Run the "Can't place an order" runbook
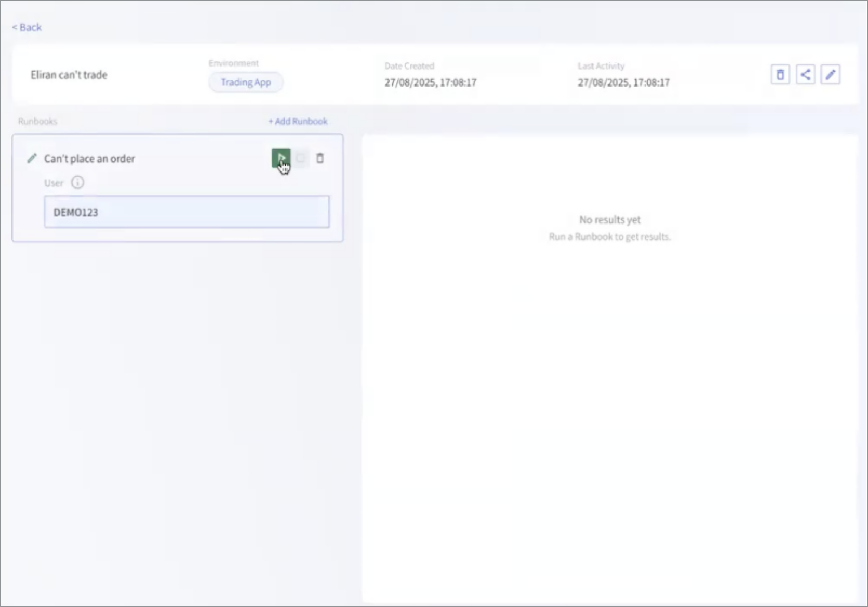The height and width of the screenshot is (607, 868). point(281,158)
